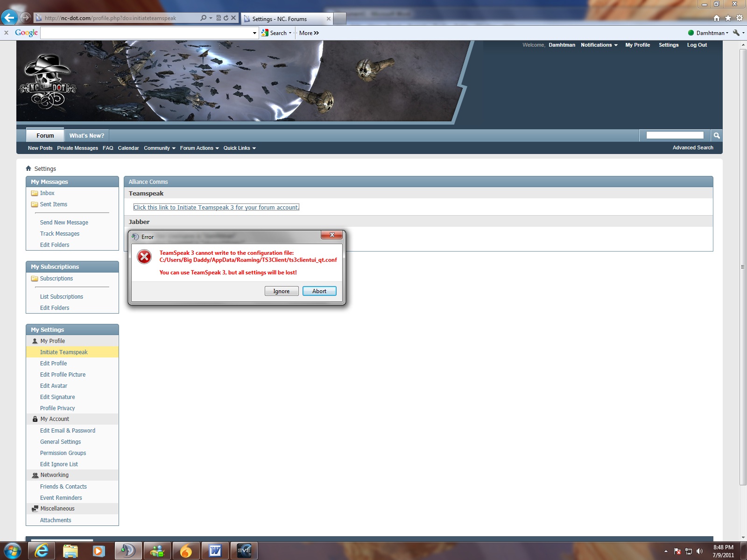747x560 pixels.
Task: Switch to the Settings - NC. Forums tab
Action: click(288, 19)
